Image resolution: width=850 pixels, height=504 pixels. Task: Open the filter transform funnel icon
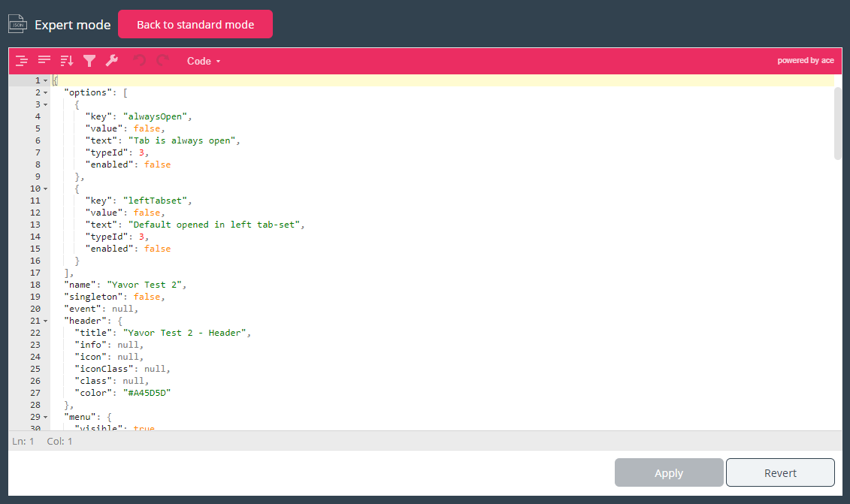click(89, 61)
